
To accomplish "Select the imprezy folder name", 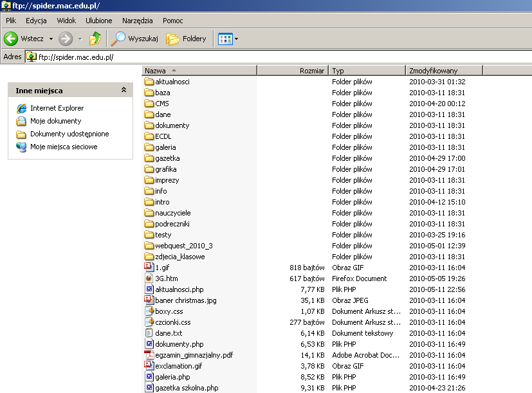I will pyautogui.click(x=167, y=180).
